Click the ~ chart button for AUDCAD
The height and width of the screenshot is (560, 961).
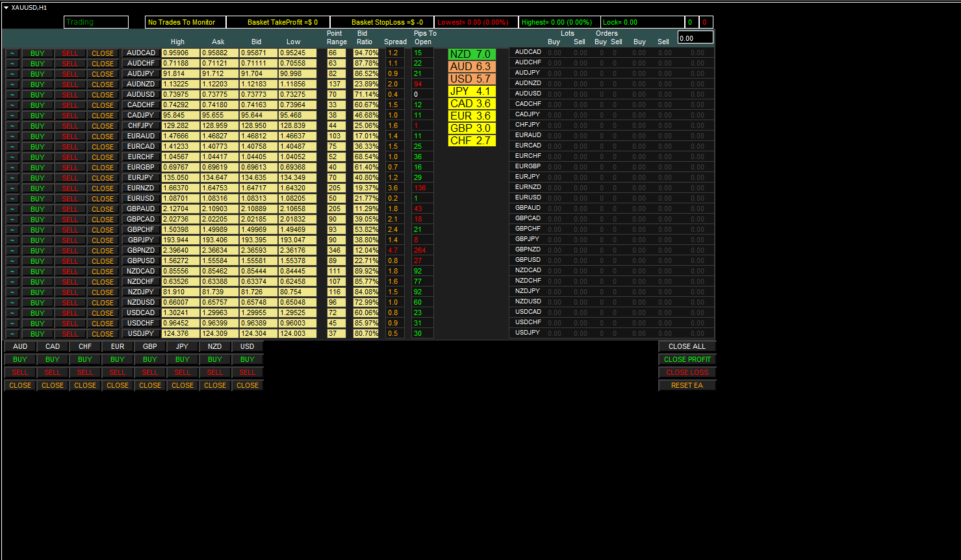pos(12,53)
